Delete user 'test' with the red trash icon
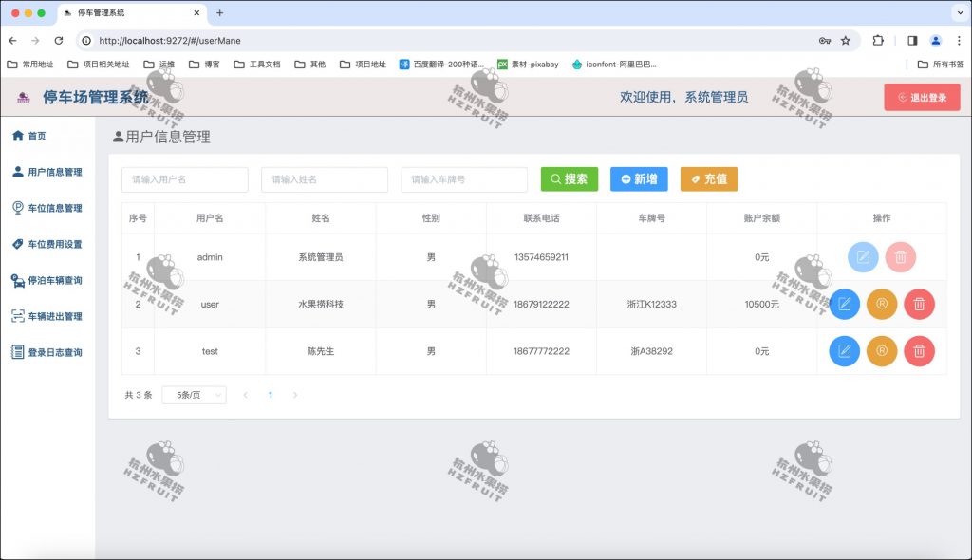The image size is (972, 560). point(919,351)
